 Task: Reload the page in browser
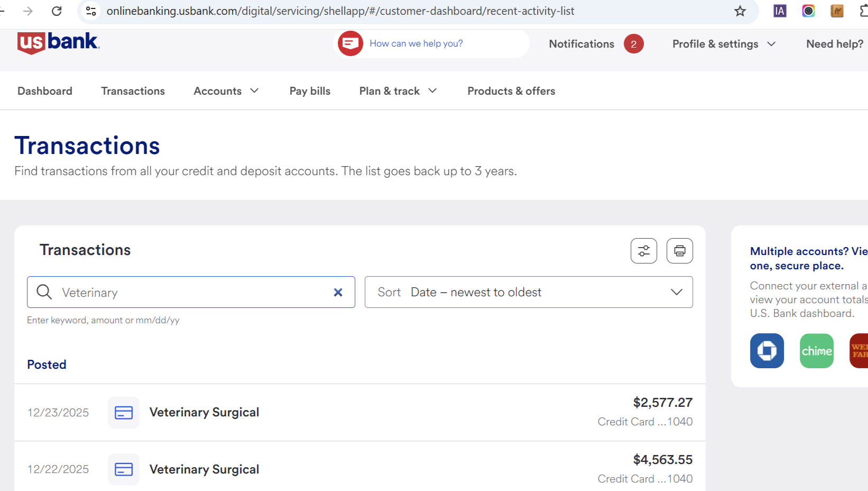click(x=57, y=11)
